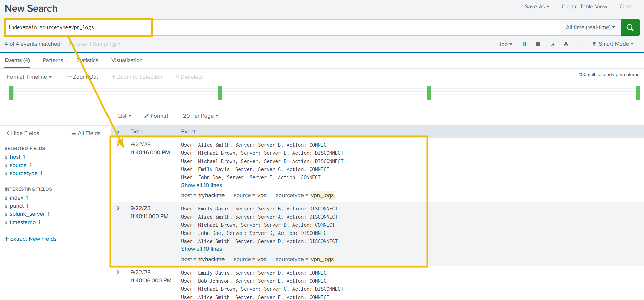Open the All Fields list
The image size is (644, 300).
point(85,133)
